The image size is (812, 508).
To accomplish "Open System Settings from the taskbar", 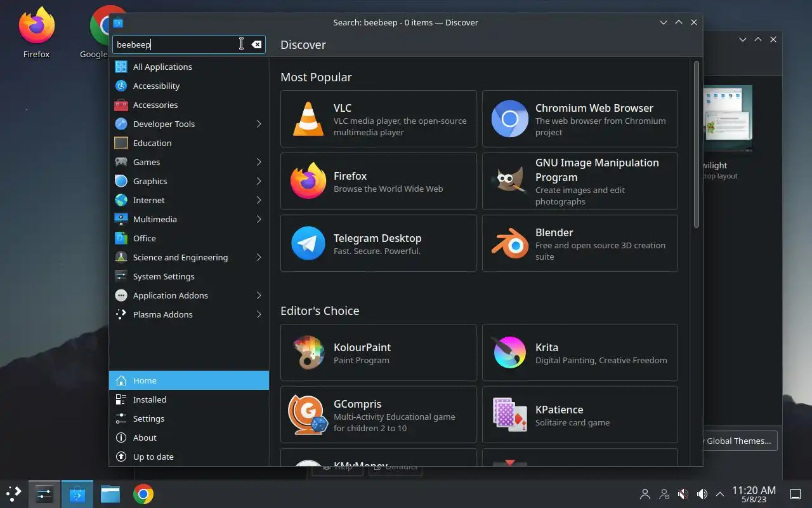I will coord(44,494).
